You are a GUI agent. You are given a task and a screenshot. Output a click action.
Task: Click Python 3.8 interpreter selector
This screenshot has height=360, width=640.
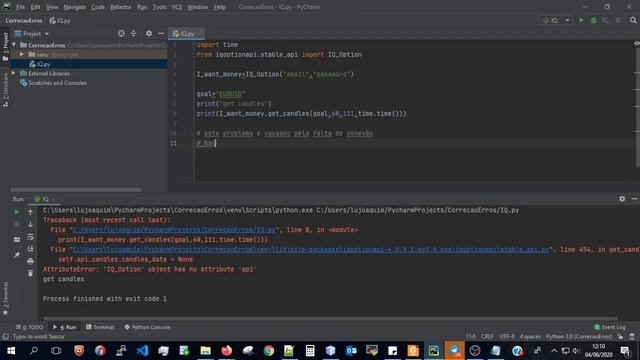(579, 337)
